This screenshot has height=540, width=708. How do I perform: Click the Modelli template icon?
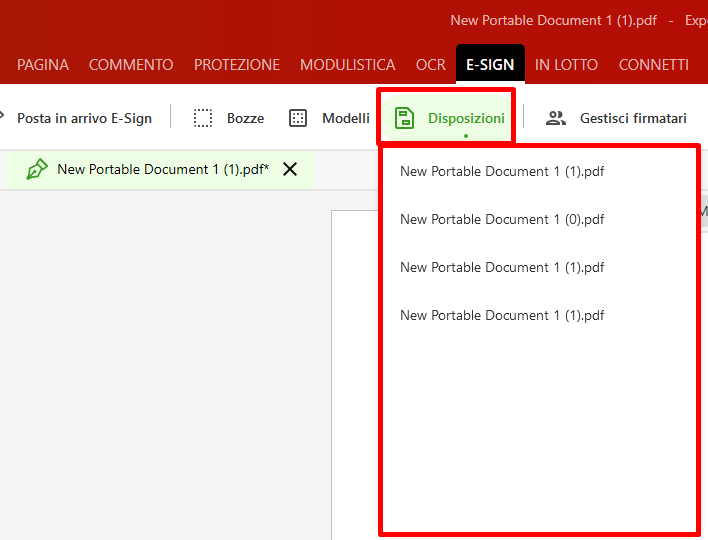[x=298, y=118]
